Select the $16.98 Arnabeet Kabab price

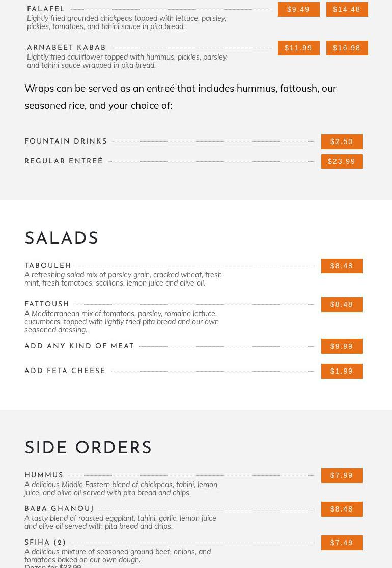[x=347, y=48]
